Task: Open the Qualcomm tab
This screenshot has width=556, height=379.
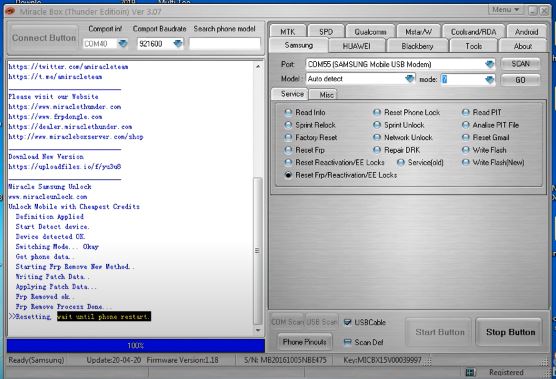Action: tap(371, 32)
